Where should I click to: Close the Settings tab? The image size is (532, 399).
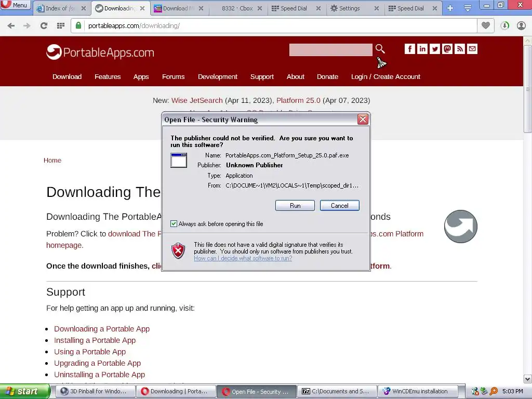pyautogui.click(x=376, y=8)
